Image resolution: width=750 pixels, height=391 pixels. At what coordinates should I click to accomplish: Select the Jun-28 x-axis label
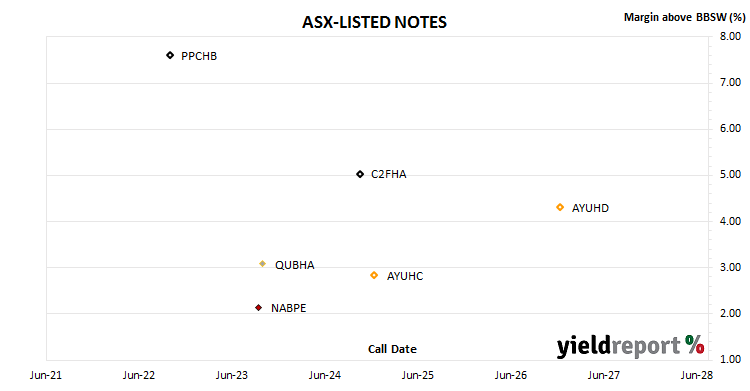pyautogui.click(x=697, y=375)
